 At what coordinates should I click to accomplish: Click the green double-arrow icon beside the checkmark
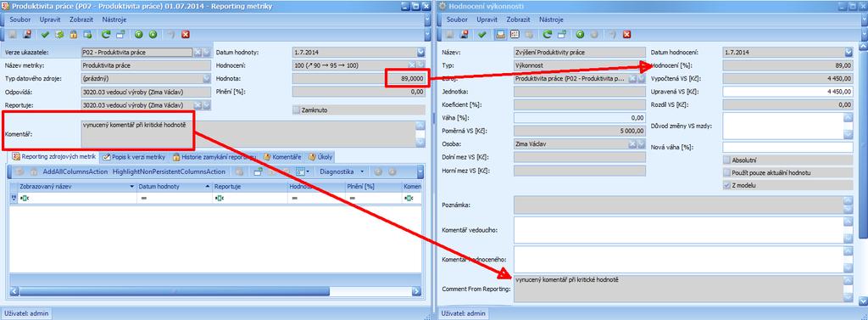click(59, 35)
